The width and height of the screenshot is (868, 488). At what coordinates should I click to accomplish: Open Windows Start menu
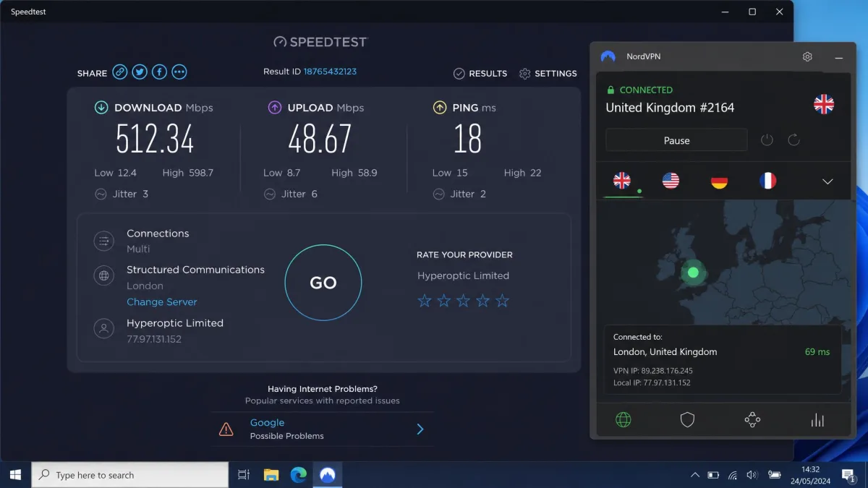tap(15, 475)
